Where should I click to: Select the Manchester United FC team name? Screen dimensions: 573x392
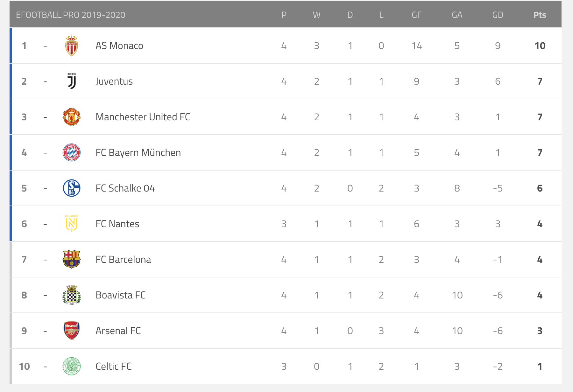coord(143,117)
